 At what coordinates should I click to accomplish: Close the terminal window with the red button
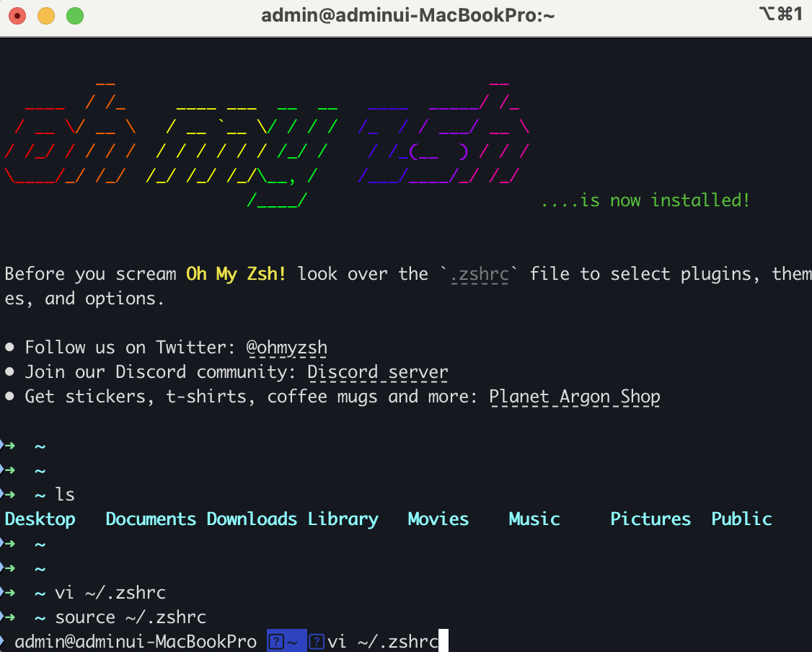tap(17, 16)
